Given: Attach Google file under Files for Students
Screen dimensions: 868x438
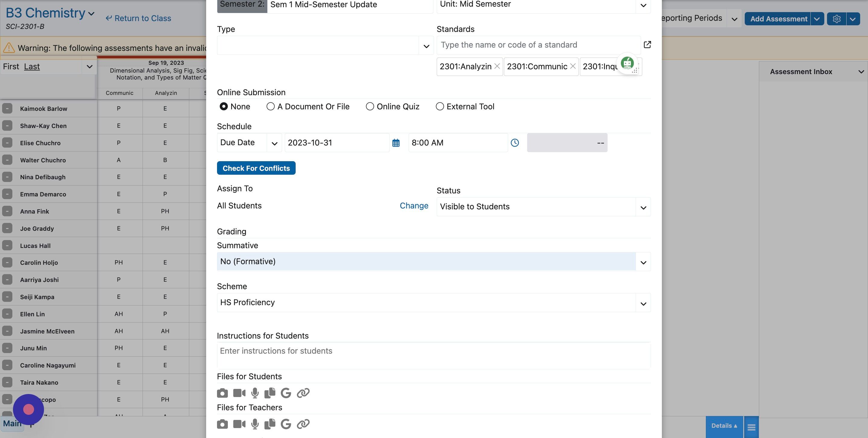Looking at the screenshot, I should (286, 393).
